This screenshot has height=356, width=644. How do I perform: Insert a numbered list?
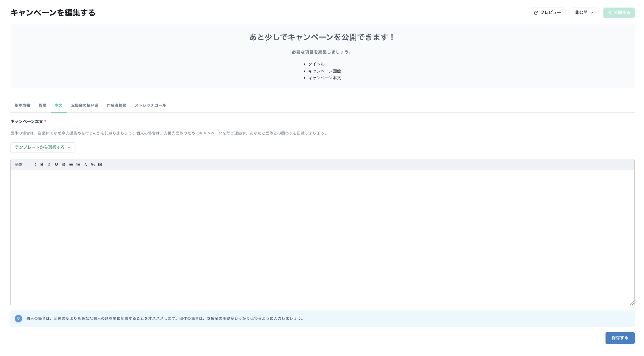click(x=78, y=164)
